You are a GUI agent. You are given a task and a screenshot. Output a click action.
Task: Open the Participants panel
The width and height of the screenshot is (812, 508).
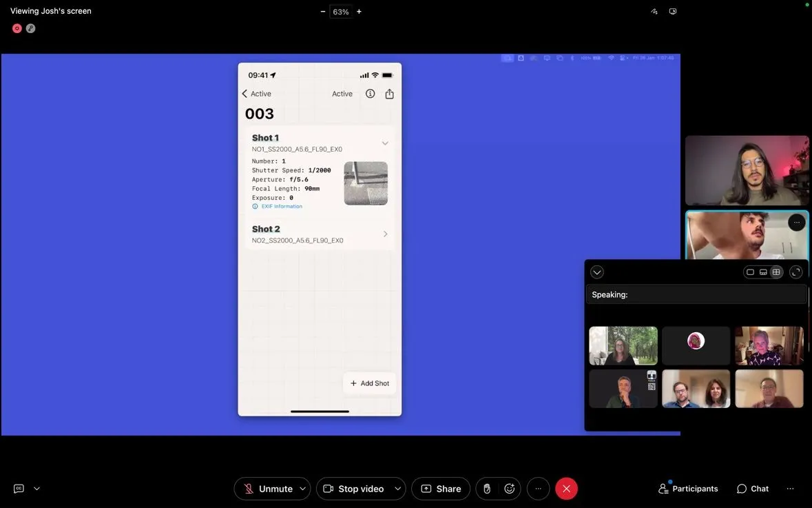pos(688,489)
